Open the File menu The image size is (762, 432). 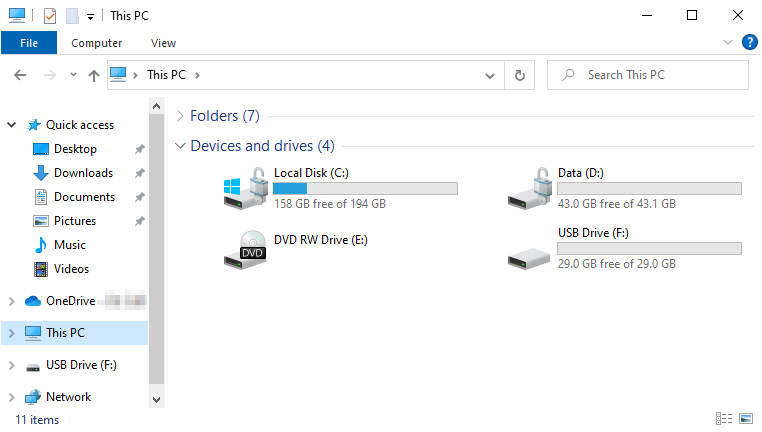tap(29, 43)
